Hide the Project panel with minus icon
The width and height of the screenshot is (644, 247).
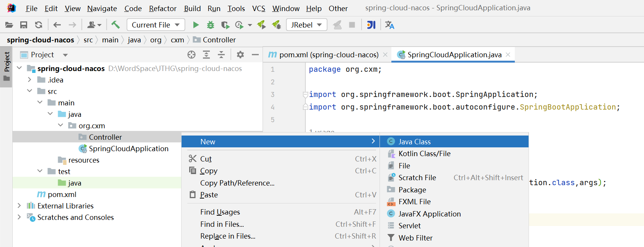255,55
